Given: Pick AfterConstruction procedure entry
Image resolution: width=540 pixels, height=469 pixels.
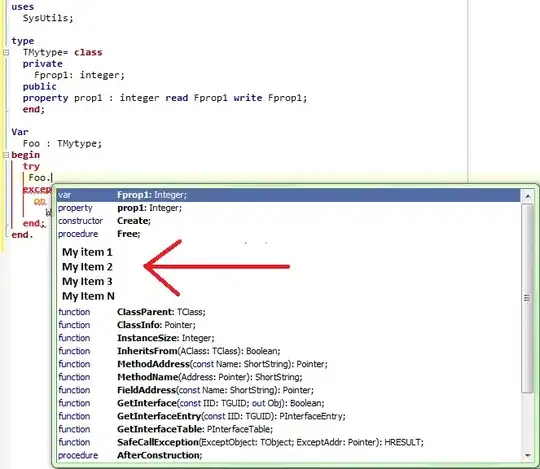Looking at the screenshot, I should [288, 456].
